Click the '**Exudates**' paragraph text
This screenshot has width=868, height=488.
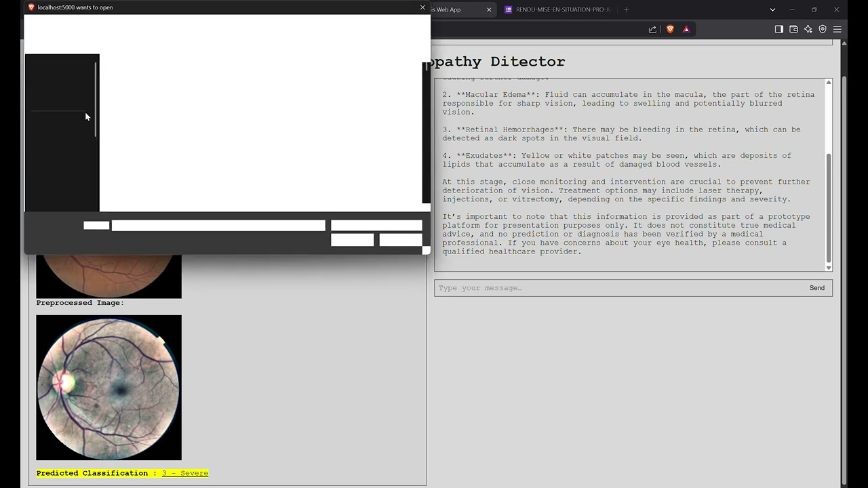tap(616, 160)
